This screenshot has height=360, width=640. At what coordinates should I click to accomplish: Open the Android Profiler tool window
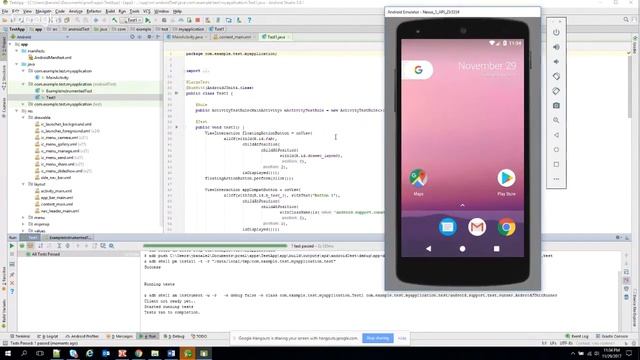coord(82,336)
